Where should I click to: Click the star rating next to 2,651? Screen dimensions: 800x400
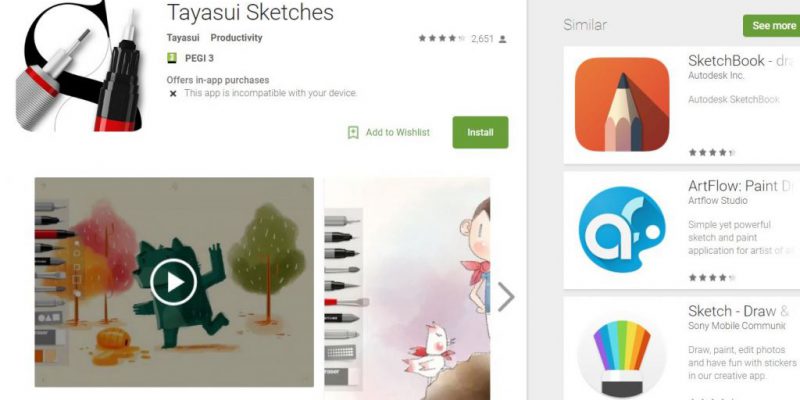pyautogui.click(x=442, y=38)
